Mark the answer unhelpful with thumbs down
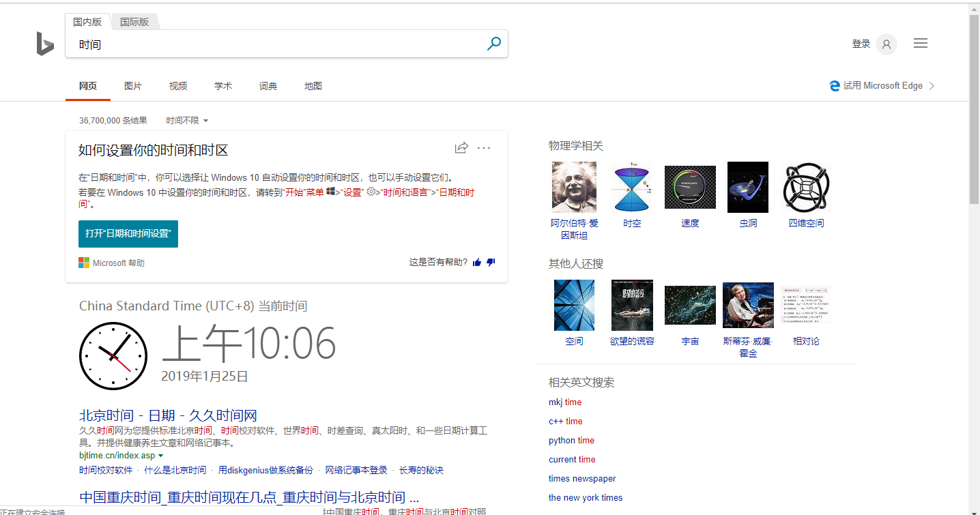This screenshot has width=980, height=515. point(490,262)
